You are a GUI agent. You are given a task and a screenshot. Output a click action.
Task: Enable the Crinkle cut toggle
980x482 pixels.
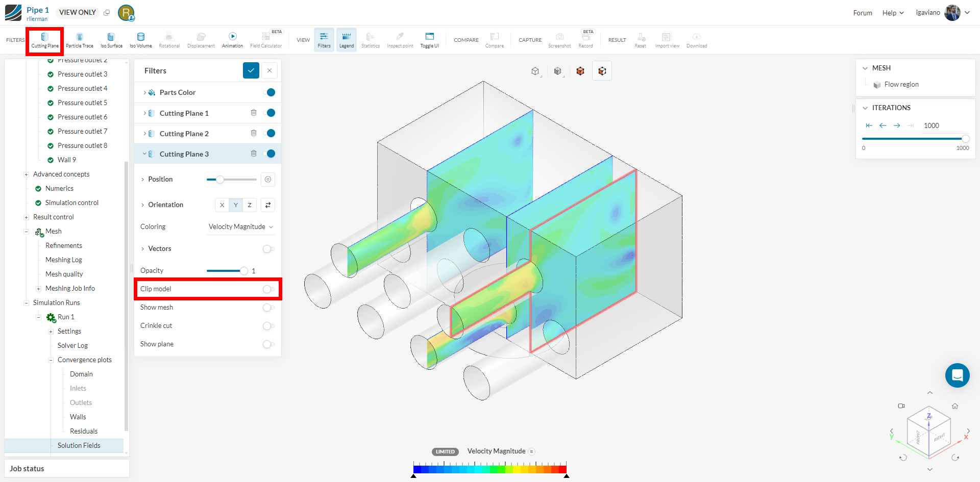pyautogui.click(x=268, y=326)
